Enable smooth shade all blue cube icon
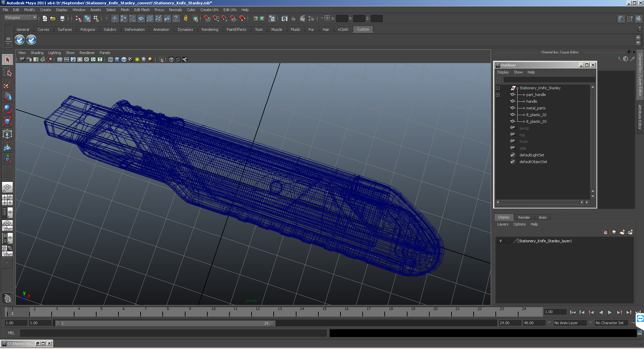644x349 pixels. pyautogui.click(x=117, y=59)
